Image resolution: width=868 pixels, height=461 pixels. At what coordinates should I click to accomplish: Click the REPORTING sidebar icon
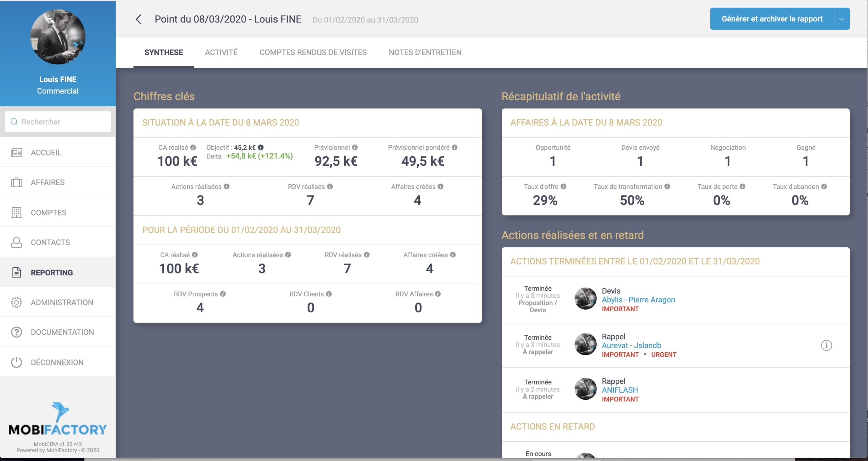click(15, 272)
